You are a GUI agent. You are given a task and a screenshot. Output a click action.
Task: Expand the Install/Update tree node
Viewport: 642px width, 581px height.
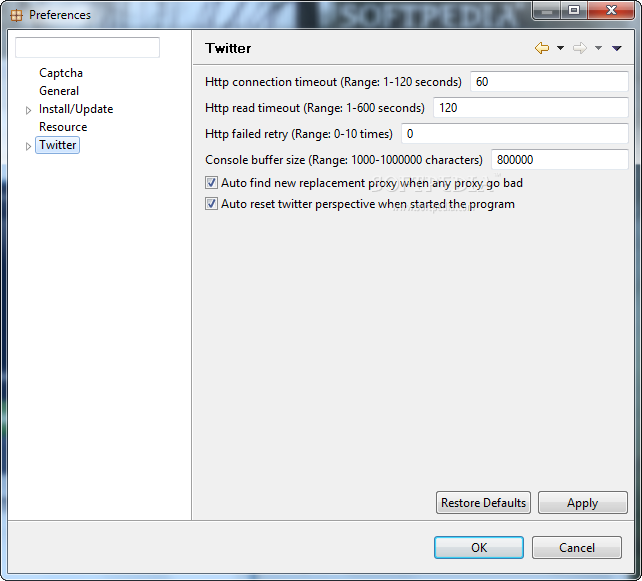28,110
